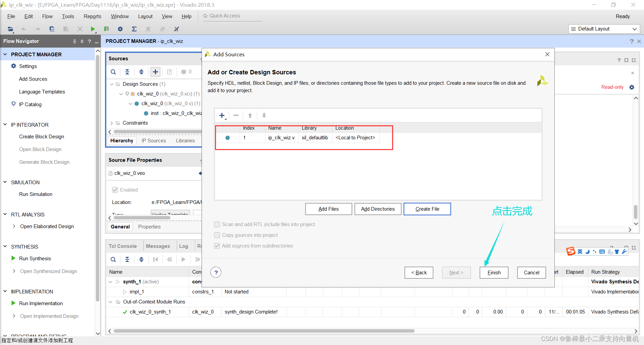Collapse Out-of-Context Module Runs group

110,302
